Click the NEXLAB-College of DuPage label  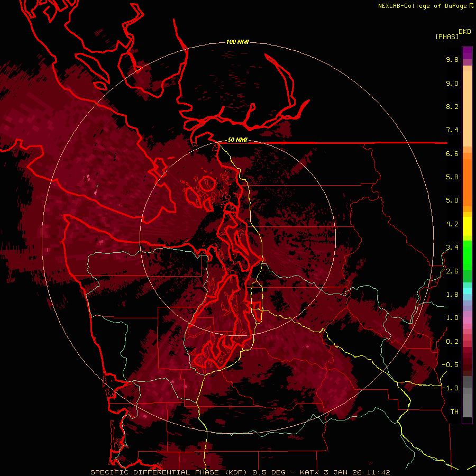pos(423,6)
